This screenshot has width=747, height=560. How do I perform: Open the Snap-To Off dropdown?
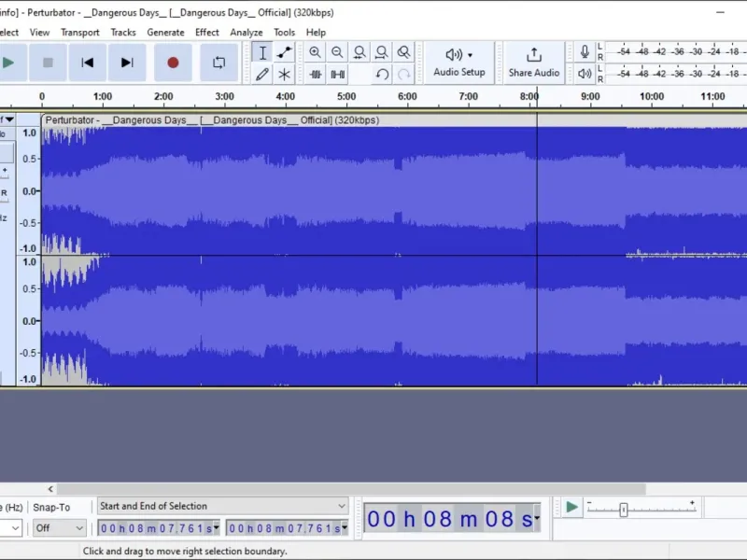(59, 528)
